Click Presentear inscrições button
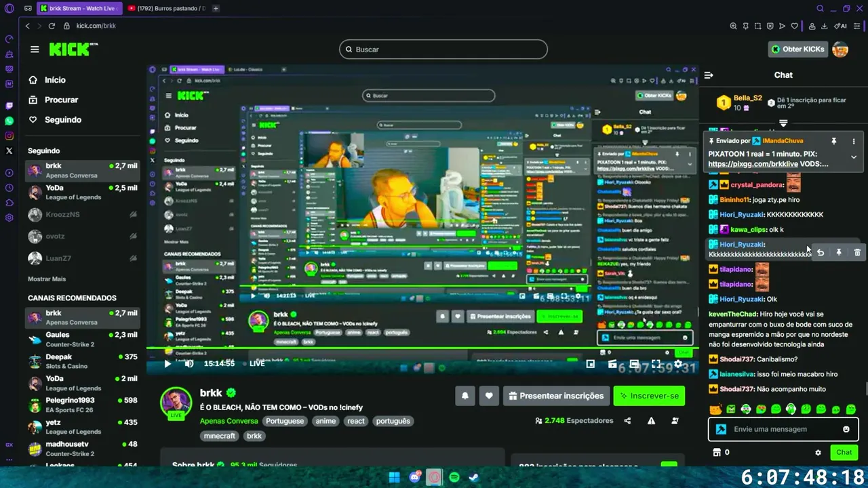 coord(555,396)
